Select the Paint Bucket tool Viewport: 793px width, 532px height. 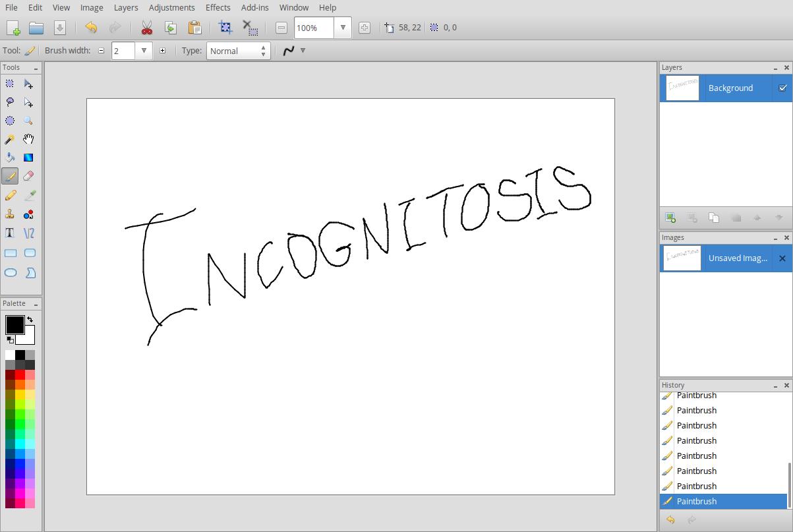[x=10, y=158]
